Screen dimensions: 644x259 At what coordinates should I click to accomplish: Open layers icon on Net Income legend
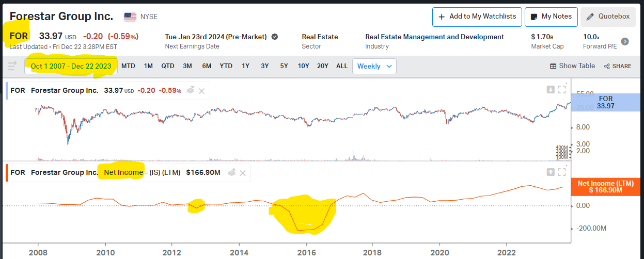[232, 172]
